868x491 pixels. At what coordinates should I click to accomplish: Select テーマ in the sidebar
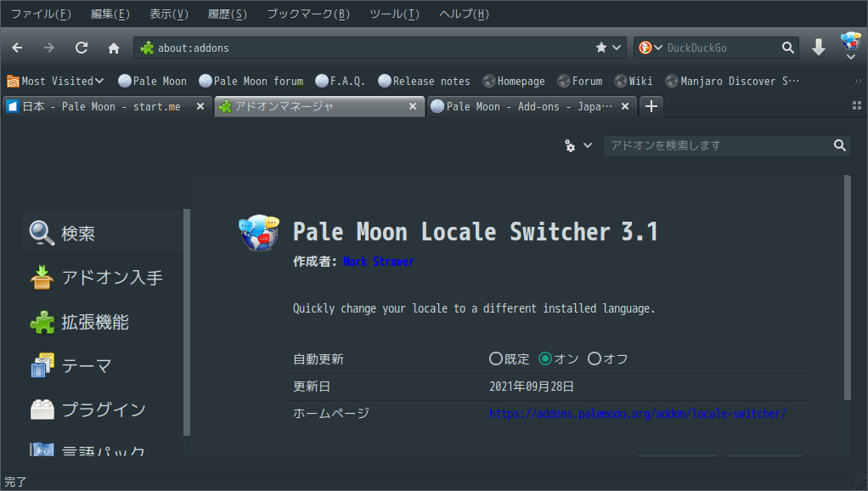tap(101, 366)
